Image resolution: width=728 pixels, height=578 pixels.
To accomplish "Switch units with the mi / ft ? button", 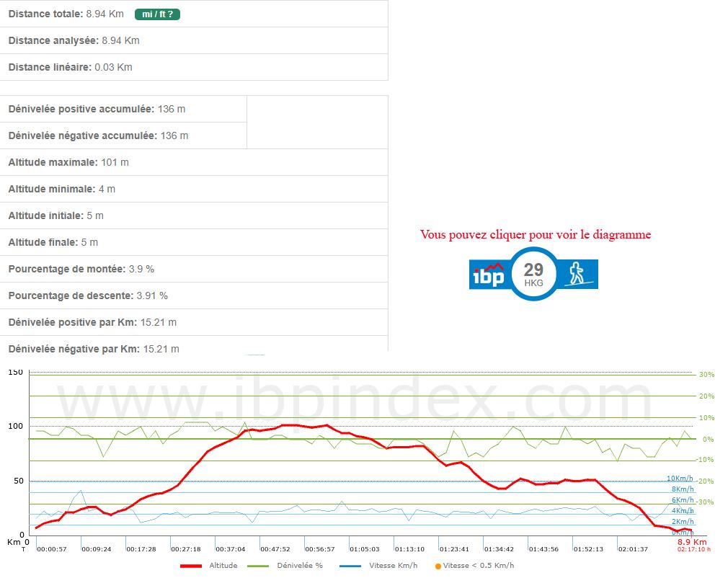I will (157, 14).
